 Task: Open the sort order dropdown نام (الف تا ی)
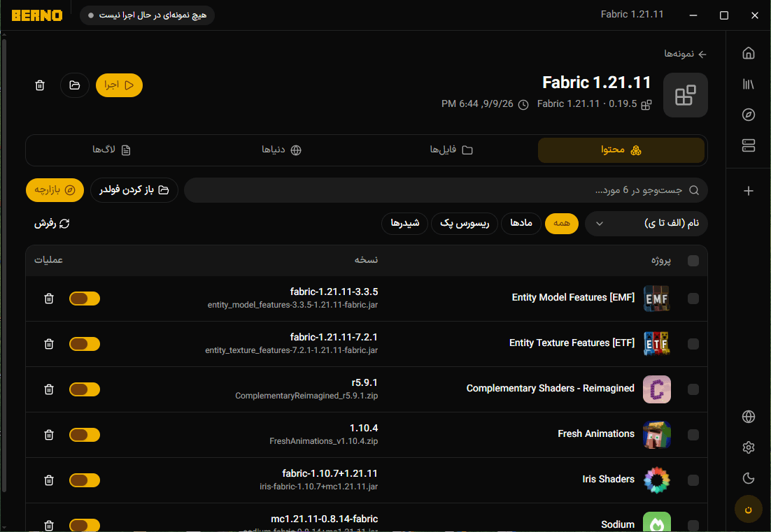click(646, 224)
